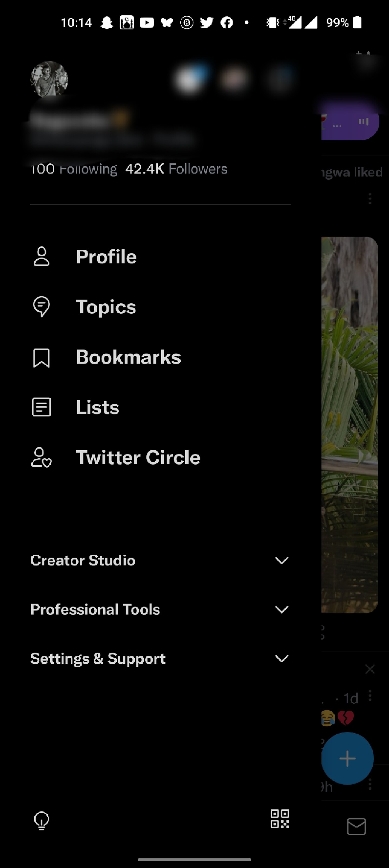Open the Topics menu item
This screenshot has height=868, width=389.
[x=160, y=307]
